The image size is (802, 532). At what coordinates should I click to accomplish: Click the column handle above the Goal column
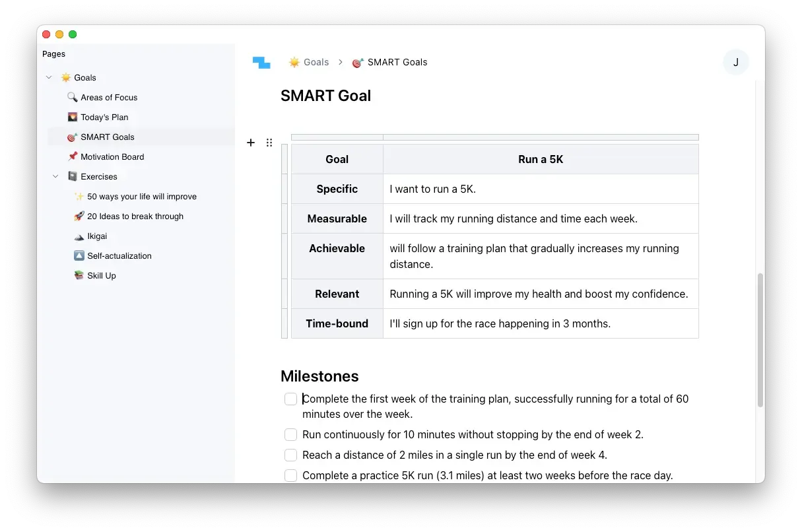337,137
